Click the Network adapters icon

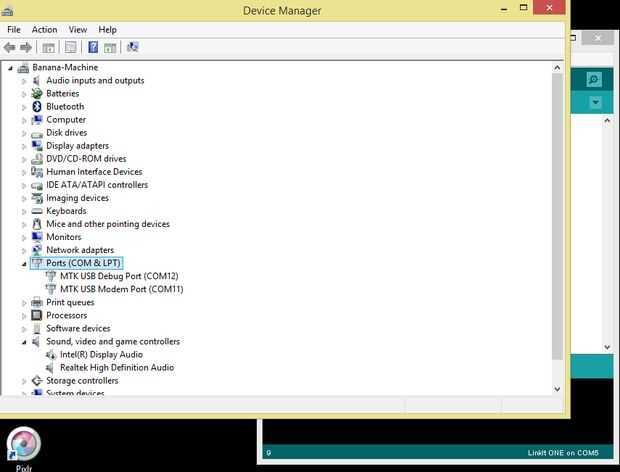click(x=37, y=250)
